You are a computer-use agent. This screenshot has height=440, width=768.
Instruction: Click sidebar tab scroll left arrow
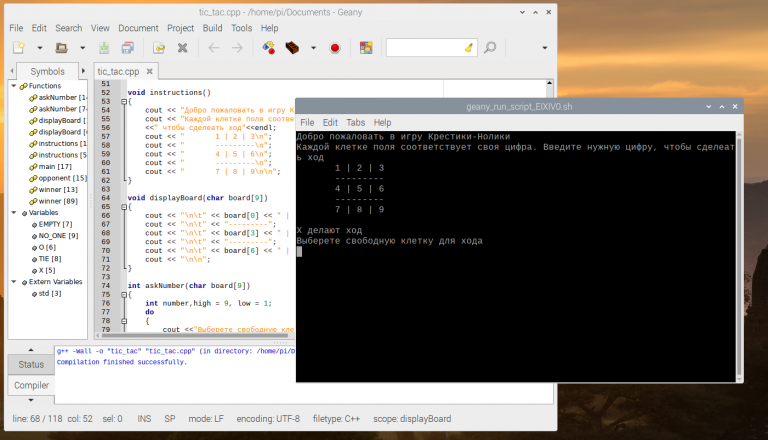(12, 71)
